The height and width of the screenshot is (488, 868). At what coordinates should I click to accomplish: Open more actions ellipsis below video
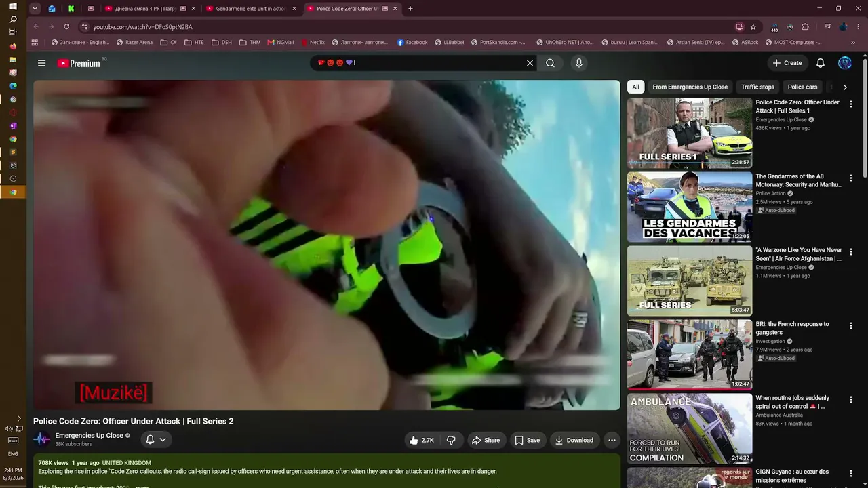612,441
